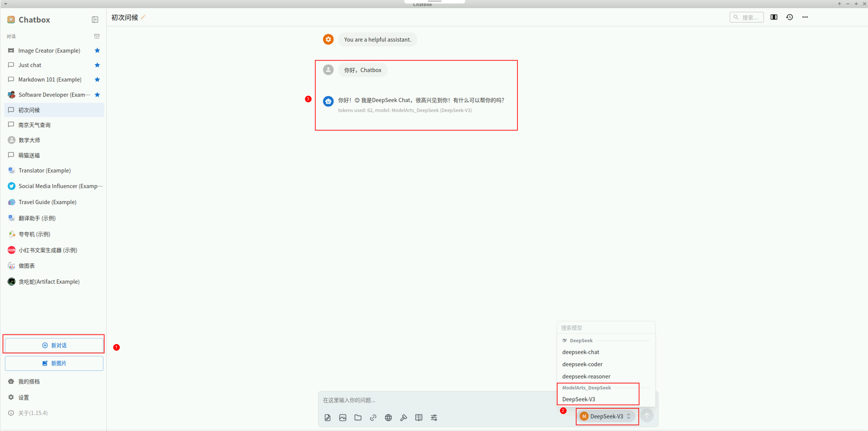Screen dimensions: 868x431
Task: Click the 新图片 new image button
Action: (54, 363)
